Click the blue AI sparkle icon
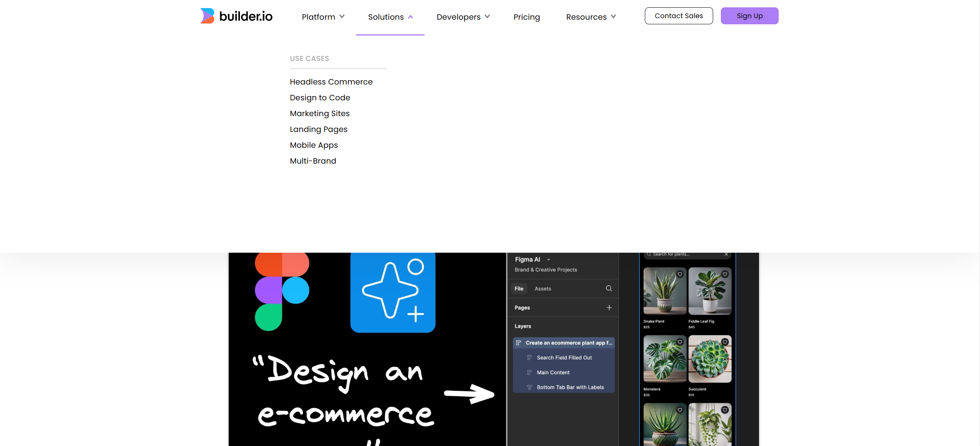The width and height of the screenshot is (980, 446). (x=393, y=292)
